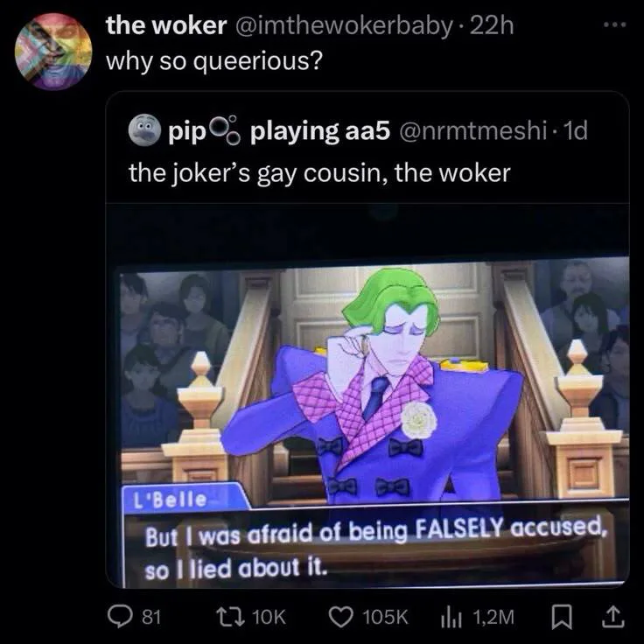Enlarge the L'Belle courtroom screenshot image
The height and width of the screenshot is (644, 644).
[x=367, y=394]
